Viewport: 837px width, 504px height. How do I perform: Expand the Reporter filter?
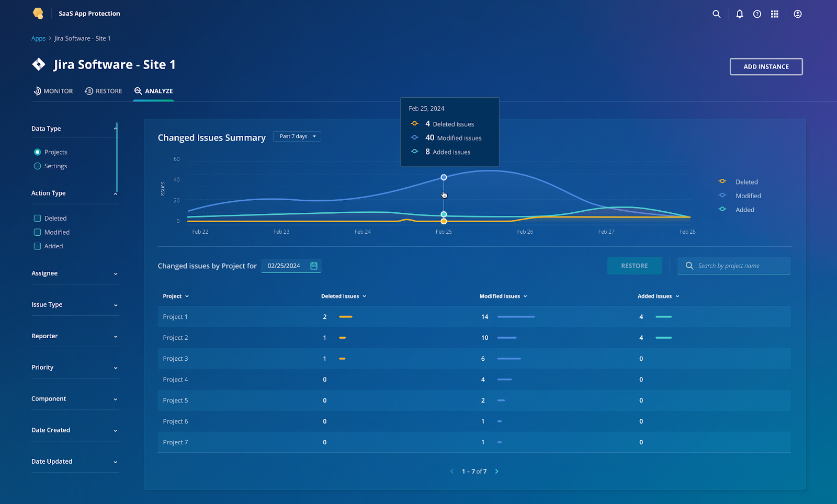pos(116,337)
